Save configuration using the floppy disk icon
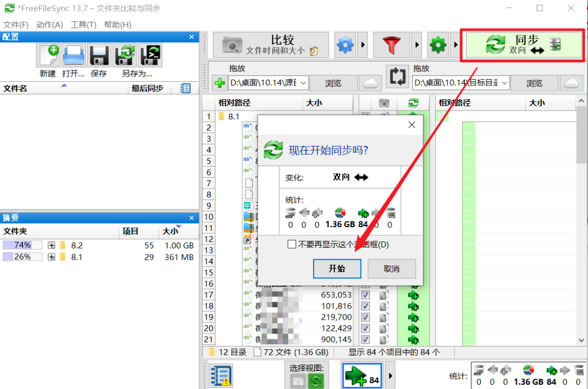Image resolution: width=588 pixels, height=389 pixels. (99, 56)
